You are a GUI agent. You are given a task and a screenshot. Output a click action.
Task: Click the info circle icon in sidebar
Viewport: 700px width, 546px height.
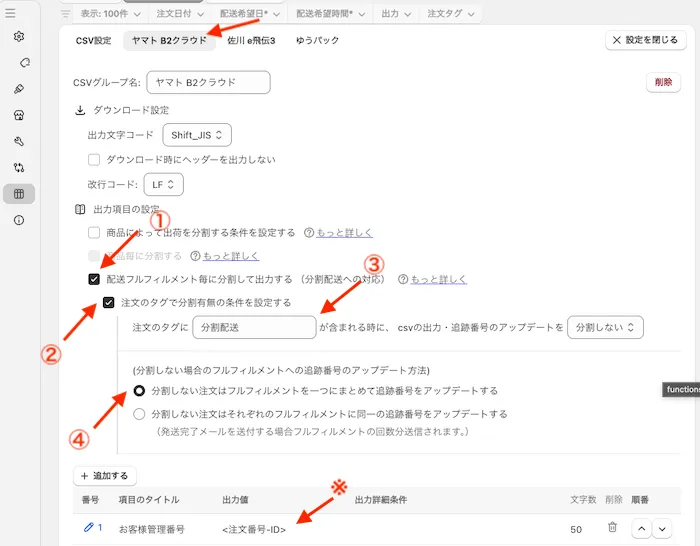19,220
